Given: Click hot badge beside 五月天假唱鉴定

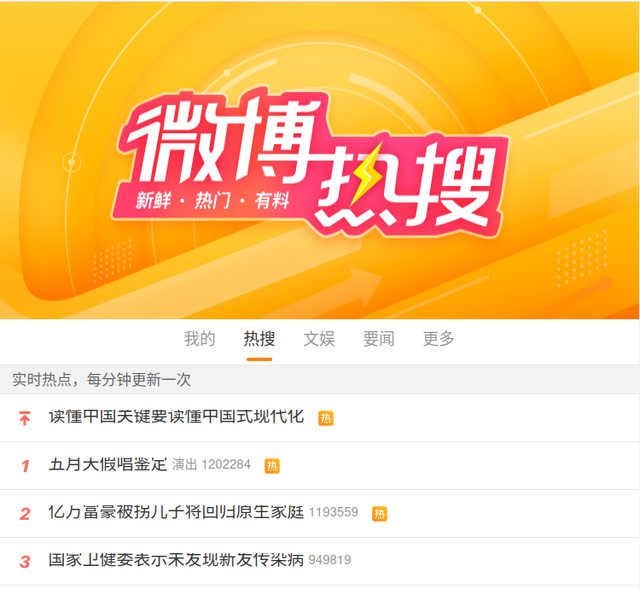Looking at the screenshot, I should [272, 466].
